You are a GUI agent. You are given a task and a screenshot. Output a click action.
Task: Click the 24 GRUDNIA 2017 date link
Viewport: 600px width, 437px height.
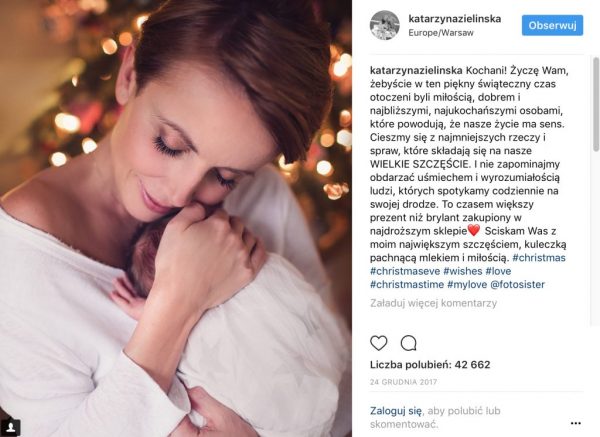[x=403, y=382]
